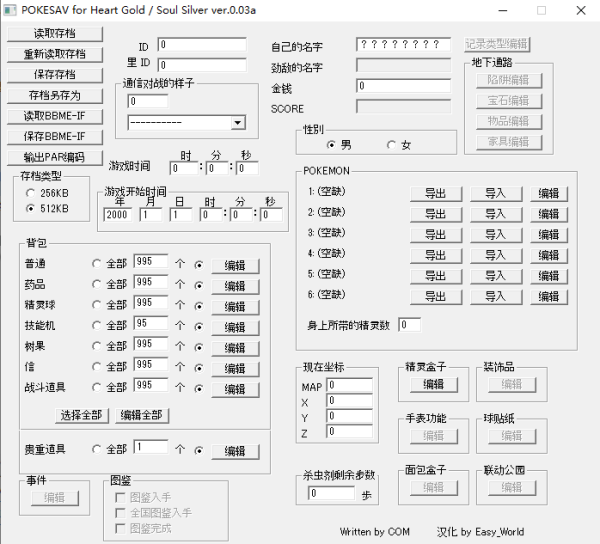The height and width of the screenshot is (544, 600).
Task: Click the 月 month field
Action: (x=151, y=215)
